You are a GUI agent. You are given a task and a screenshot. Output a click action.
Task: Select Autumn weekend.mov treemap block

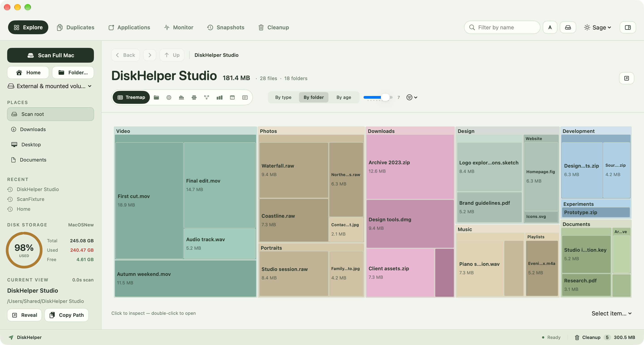185,279
